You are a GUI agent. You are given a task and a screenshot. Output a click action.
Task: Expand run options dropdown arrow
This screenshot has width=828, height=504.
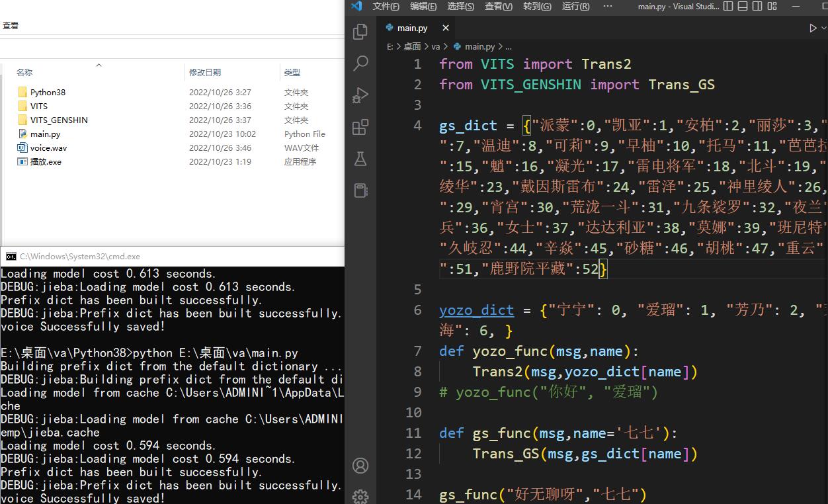pyautogui.click(x=823, y=28)
